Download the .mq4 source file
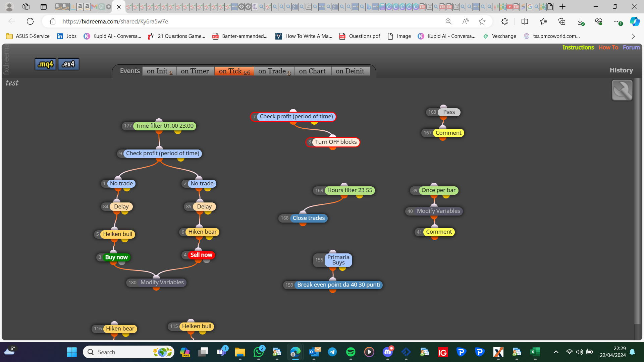The image size is (644, 362). click(x=45, y=64)
